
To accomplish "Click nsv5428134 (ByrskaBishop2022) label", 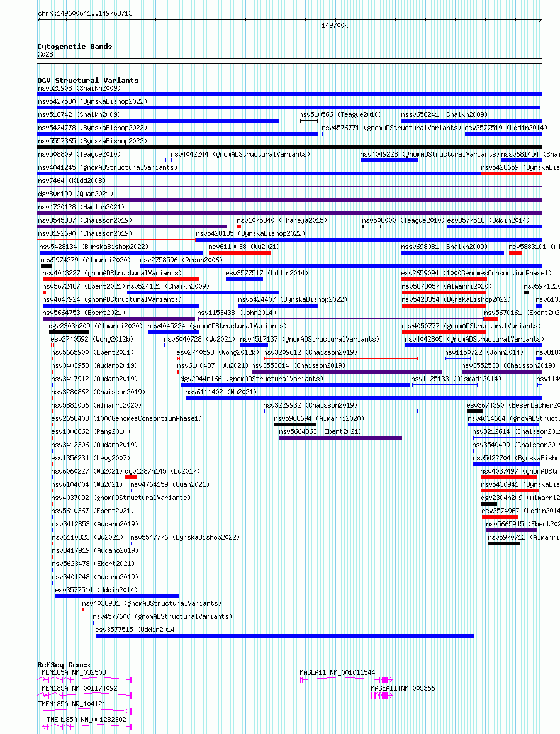I will pyautogui.click(x=94, y=246).
